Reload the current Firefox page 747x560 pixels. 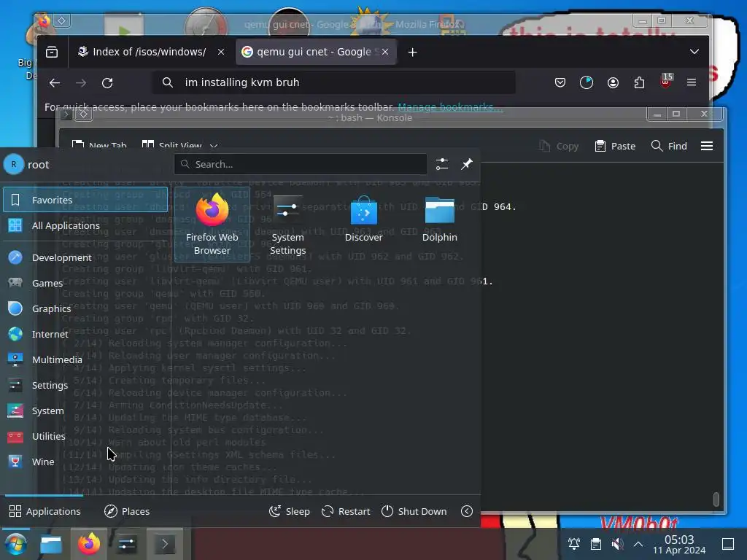tap(107, 83)
